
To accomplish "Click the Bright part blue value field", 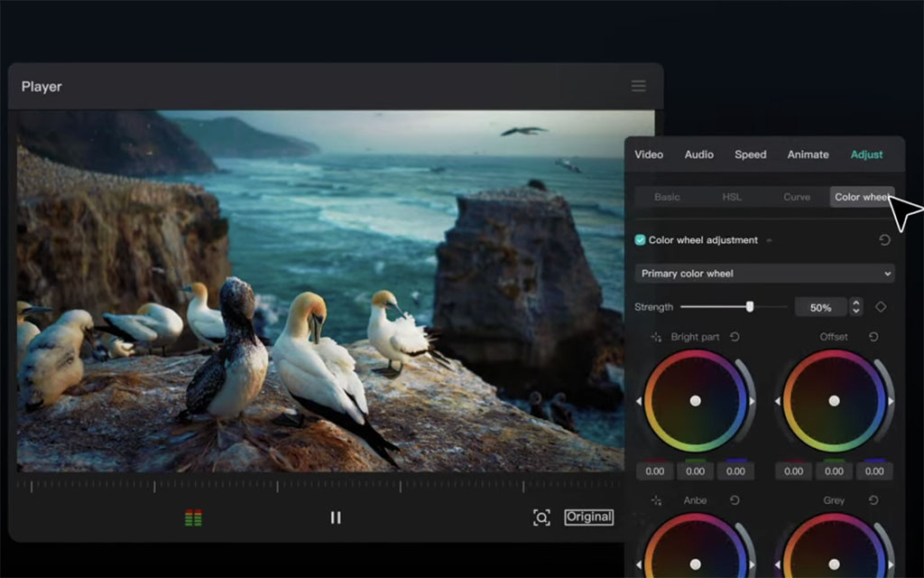I will click(735, 471).
